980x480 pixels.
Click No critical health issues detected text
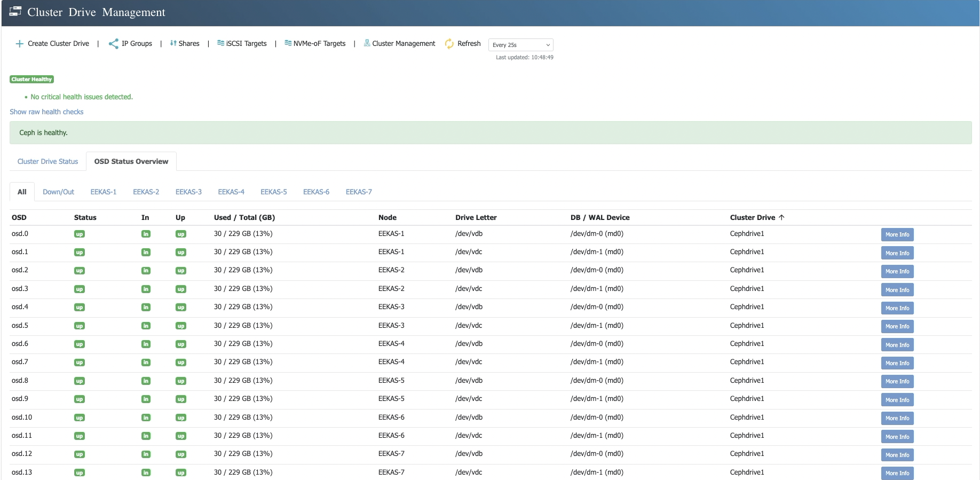(x=82, y=97)
